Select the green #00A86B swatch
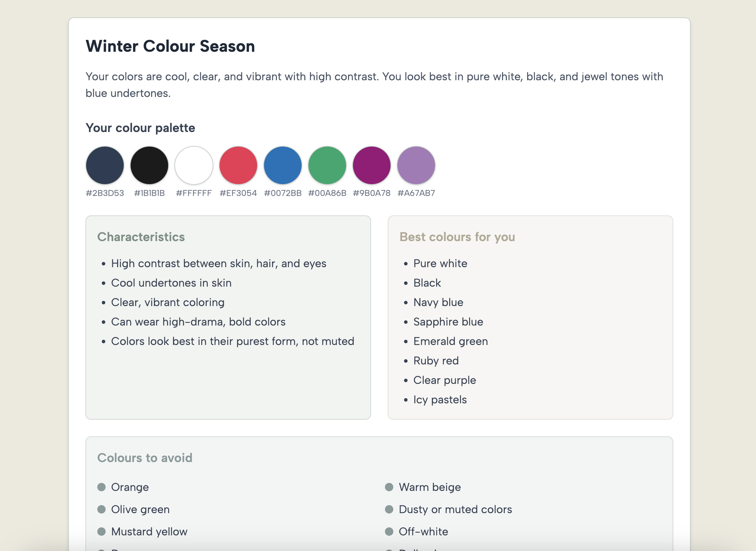The image size is (756, 551). (327, 165)
